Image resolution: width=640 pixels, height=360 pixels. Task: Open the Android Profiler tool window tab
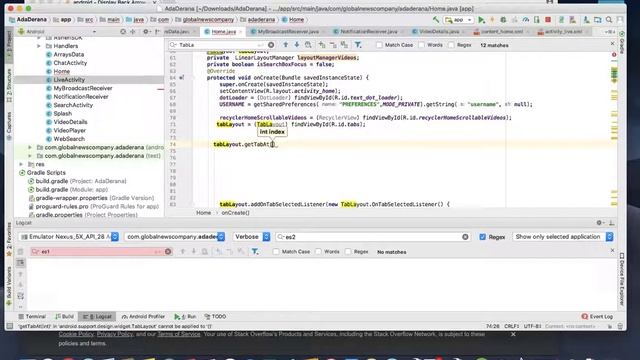143,316
